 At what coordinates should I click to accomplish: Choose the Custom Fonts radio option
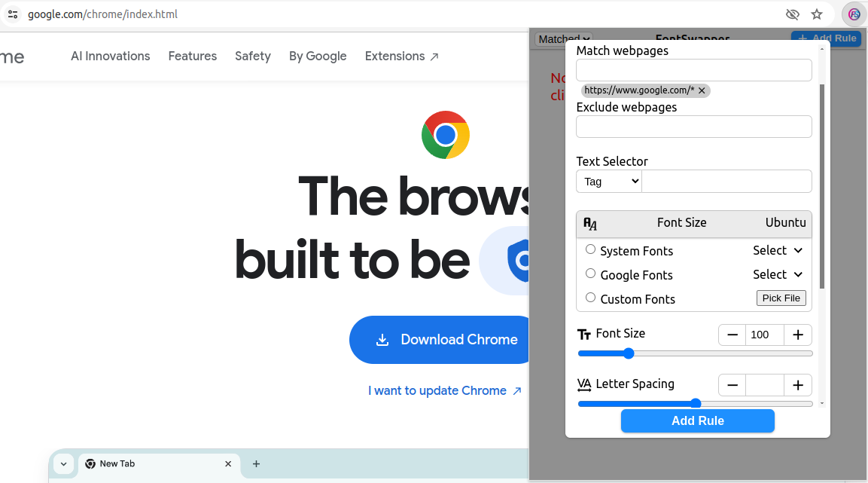(x=590, y=298)
